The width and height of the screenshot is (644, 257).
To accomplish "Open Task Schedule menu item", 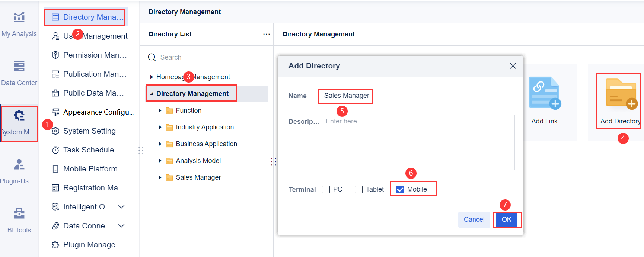I will point(89,150).
